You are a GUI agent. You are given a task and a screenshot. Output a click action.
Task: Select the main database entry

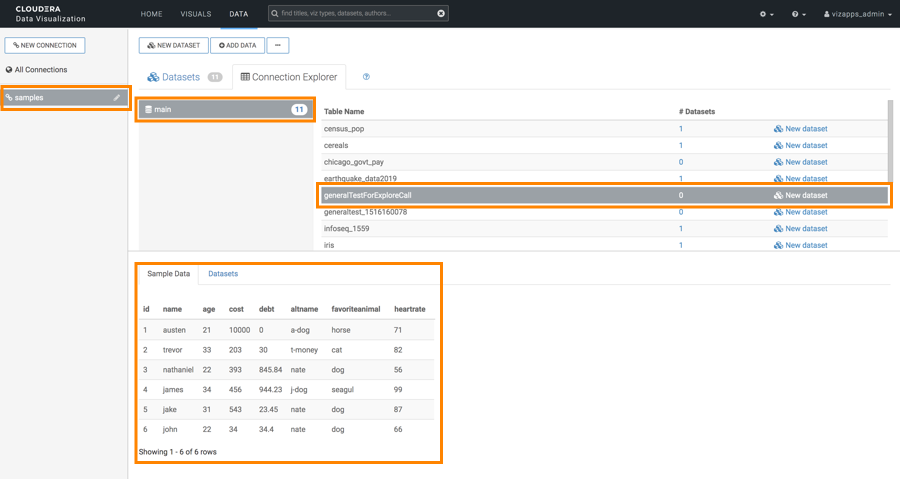225,109
